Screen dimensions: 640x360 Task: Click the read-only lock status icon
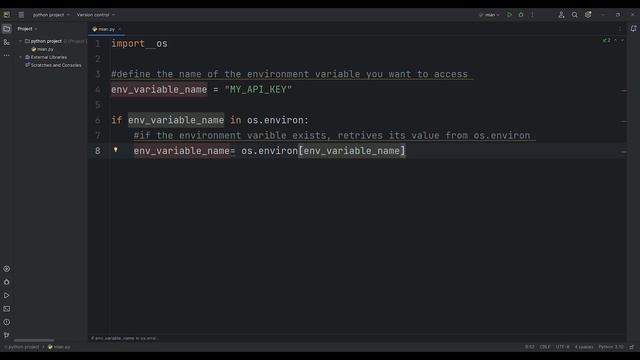[632, 347]
